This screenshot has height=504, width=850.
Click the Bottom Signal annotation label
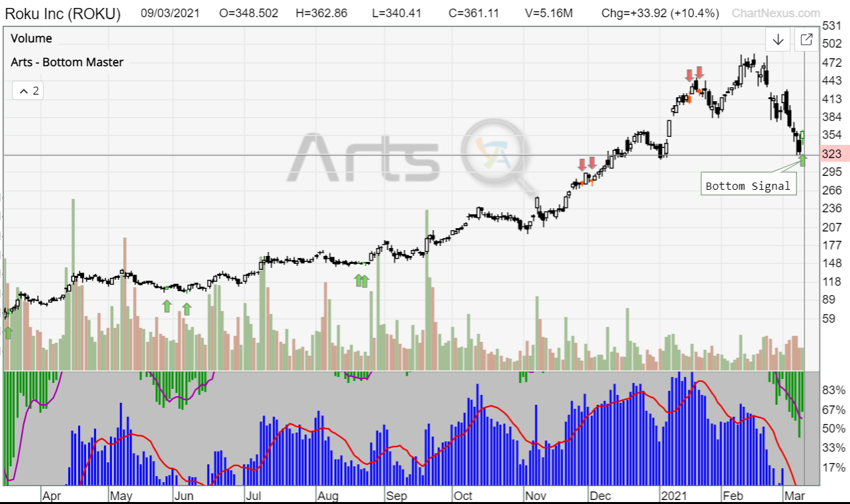pos(748,186)
